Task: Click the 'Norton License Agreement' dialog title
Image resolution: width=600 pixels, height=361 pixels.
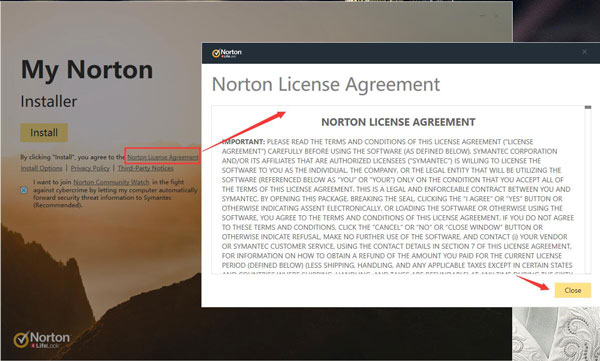Action: pyautogui.click(x=326, y=84)
